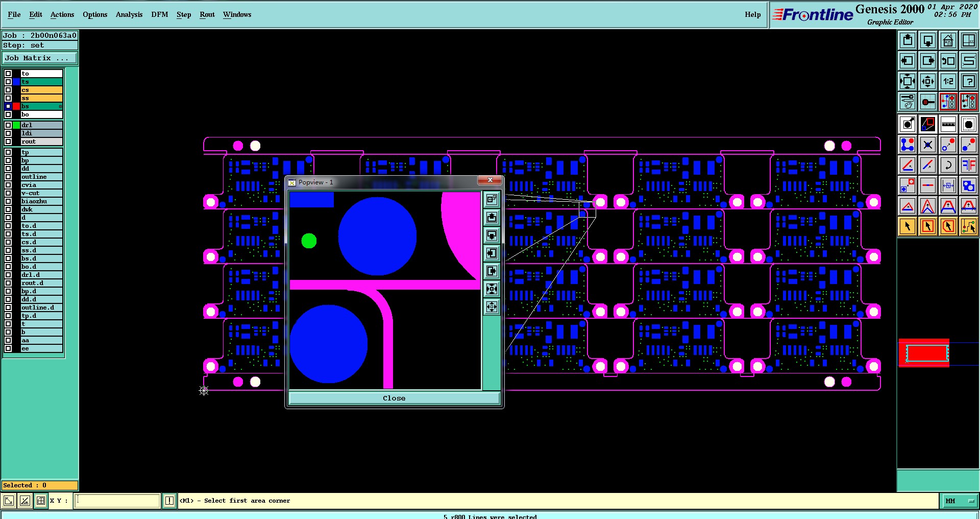Click the red swatch of bs layer
This screenshot has height=519, width=980.
[16, 106]
